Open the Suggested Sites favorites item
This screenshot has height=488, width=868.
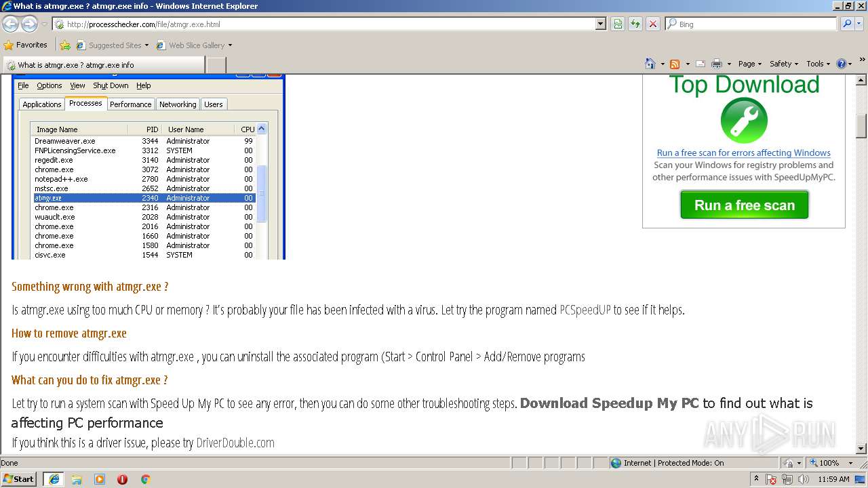[x=112, y=45]
